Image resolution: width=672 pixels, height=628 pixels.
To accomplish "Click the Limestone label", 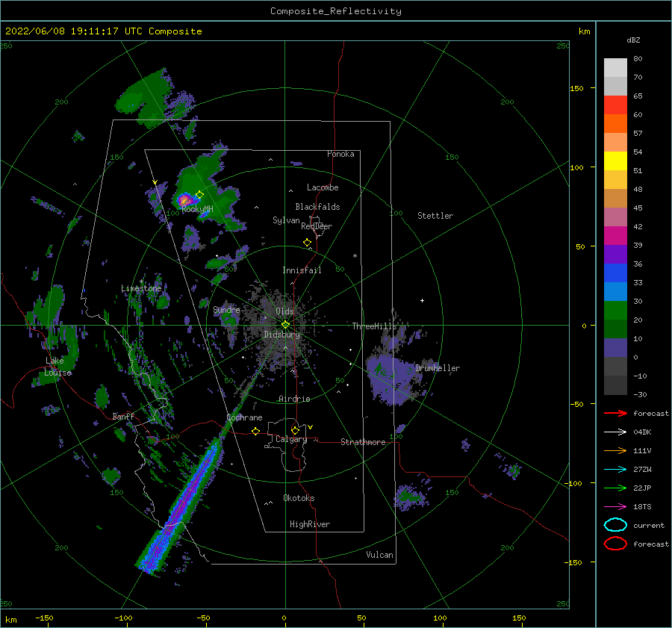I will tap(141, 288).
